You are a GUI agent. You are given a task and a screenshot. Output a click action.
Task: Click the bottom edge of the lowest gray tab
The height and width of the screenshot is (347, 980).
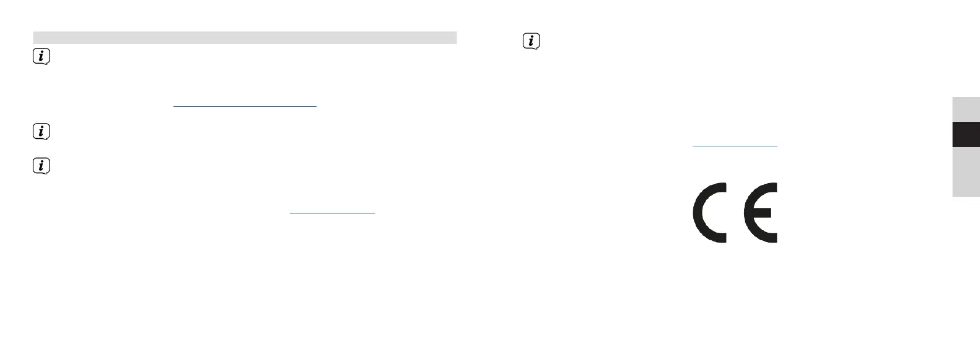click(x=966, y=196)
